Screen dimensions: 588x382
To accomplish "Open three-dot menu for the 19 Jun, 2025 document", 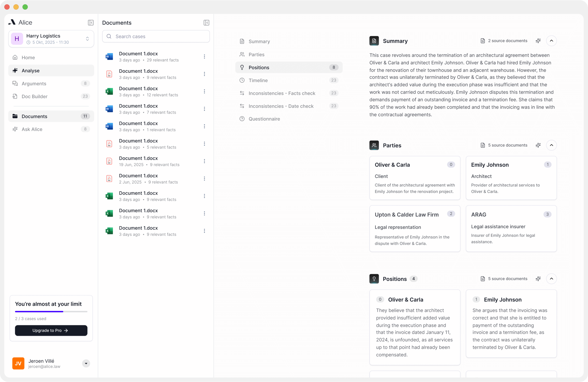I will [x=204, y=161].
